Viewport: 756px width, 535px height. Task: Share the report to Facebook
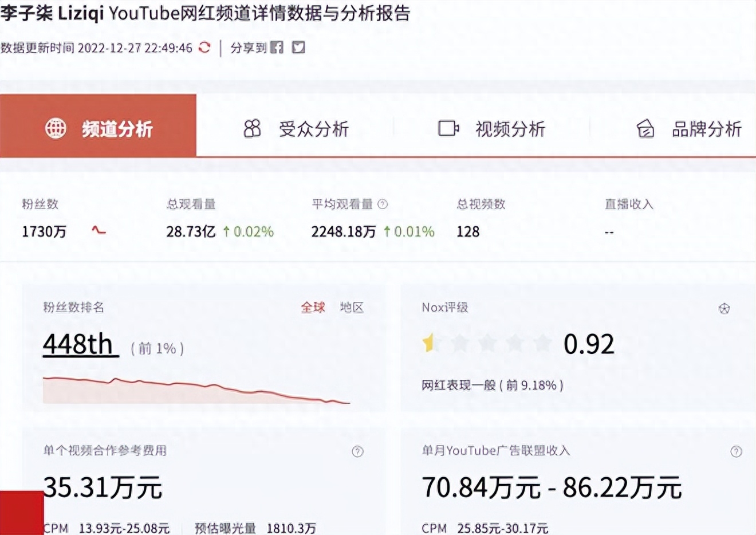[x=277, y=48]
